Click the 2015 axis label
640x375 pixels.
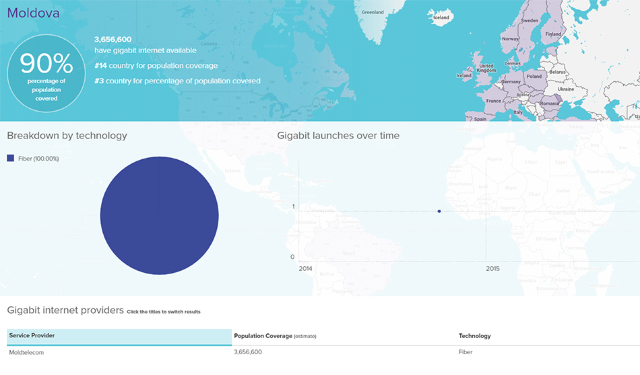tap(493, 268)
